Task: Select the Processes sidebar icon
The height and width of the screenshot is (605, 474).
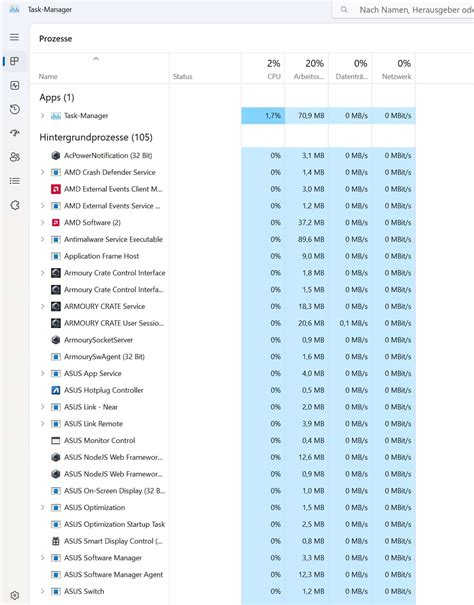Action: pyautogui.click(x=15, y=61)
